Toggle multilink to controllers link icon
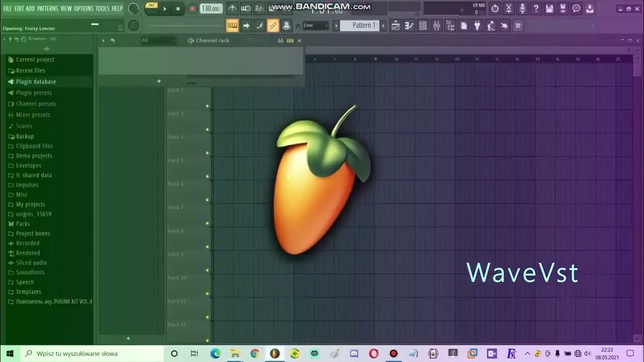Screen dimensions: 644x362 pyautogui.click(x=273, y=25)
